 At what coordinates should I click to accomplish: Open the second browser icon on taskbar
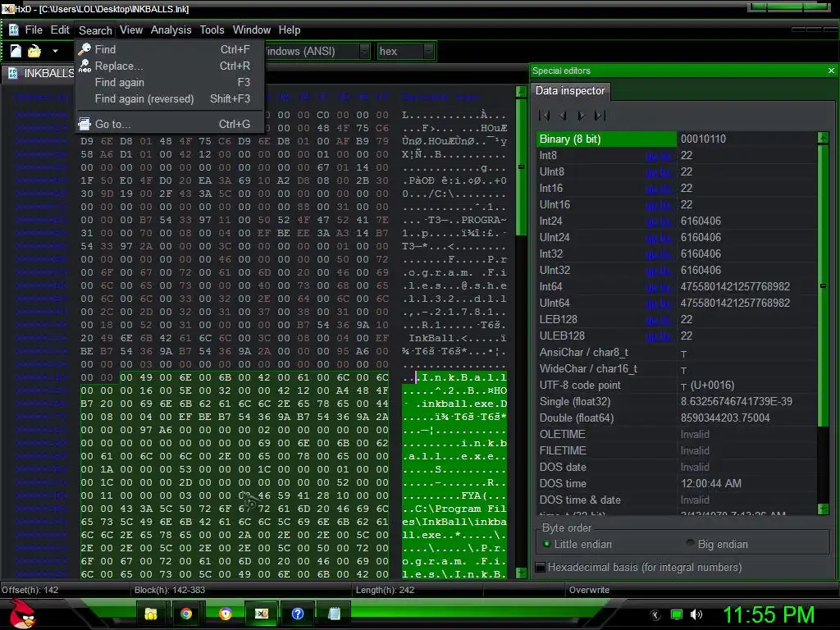tap(226, 614)
